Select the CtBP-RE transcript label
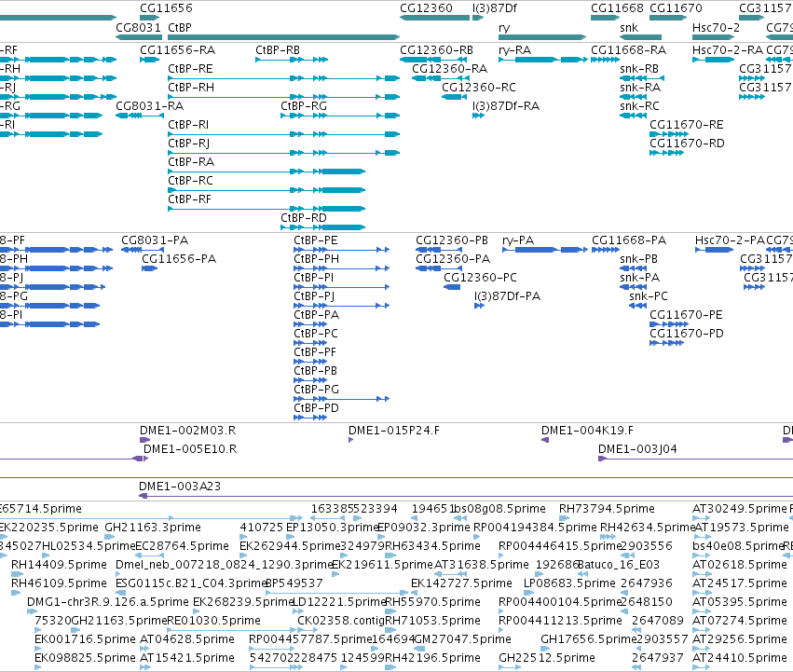Image resolution: width=793 pixels, height=672 pixels. point(190,69)
